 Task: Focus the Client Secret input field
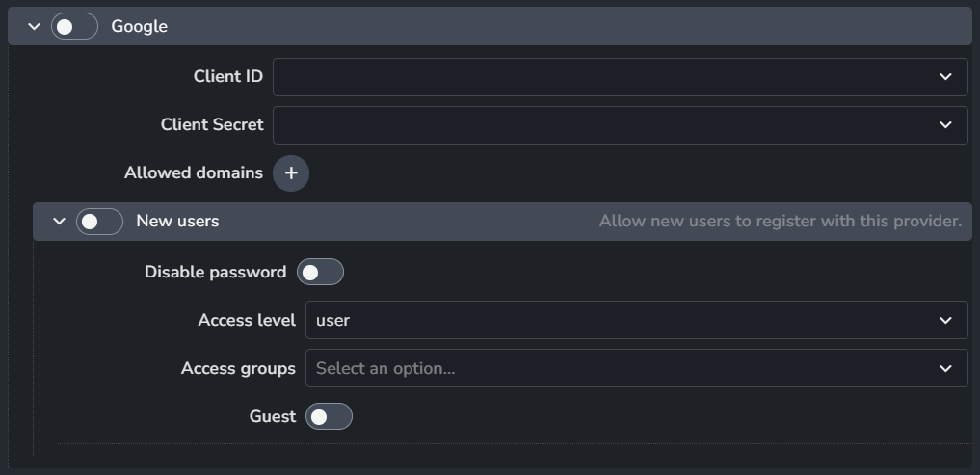(x=597, y=125)
